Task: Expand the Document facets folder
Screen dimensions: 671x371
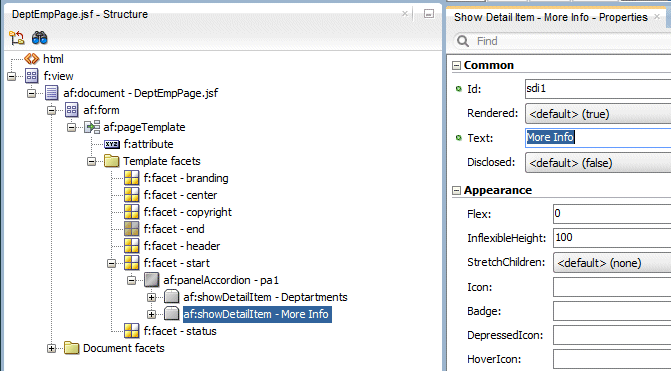Action: [51, 348]
